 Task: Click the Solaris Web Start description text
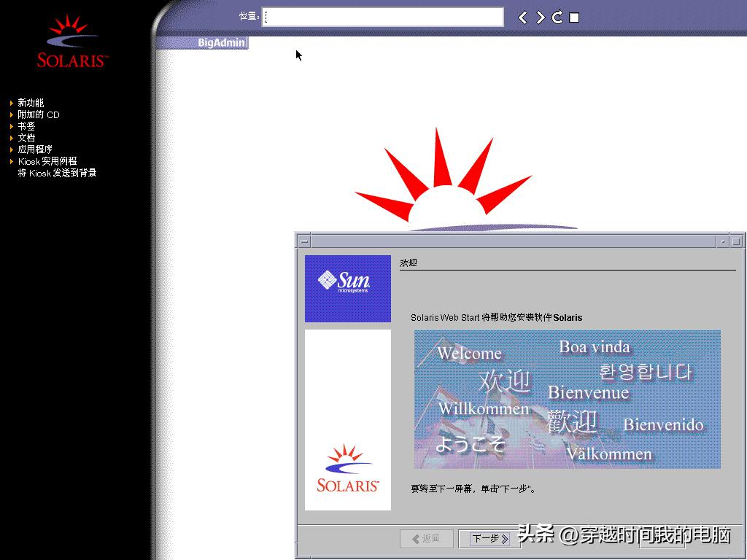pos(496,318)
